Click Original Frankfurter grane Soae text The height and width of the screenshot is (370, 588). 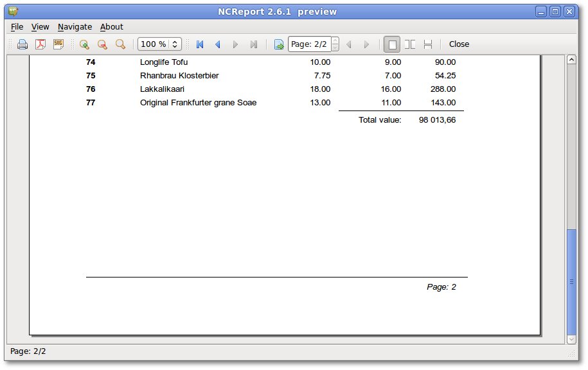point(199,103)
